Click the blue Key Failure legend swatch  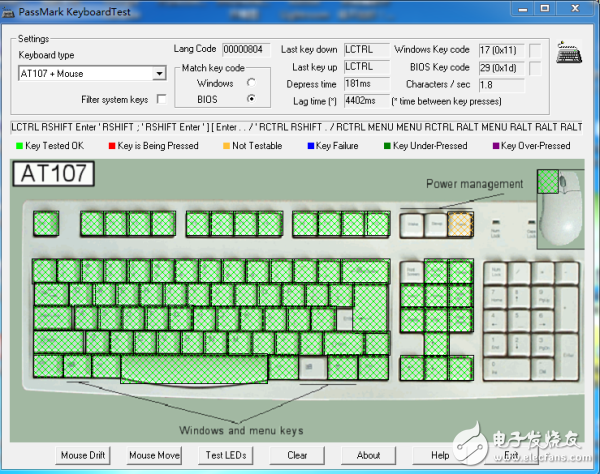click(310, 146)
